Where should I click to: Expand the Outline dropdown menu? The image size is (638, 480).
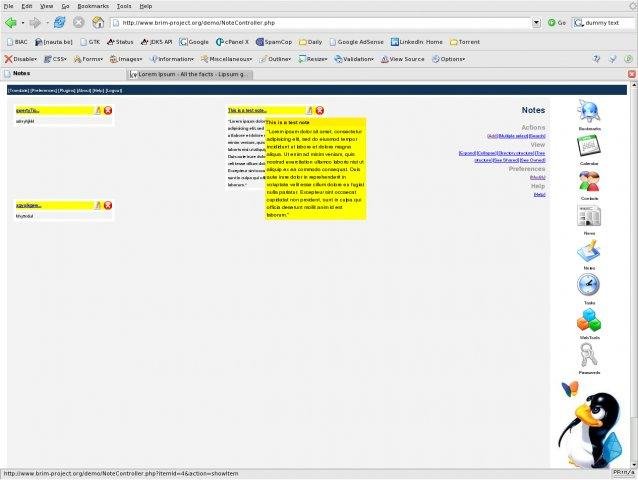(275, 59)
